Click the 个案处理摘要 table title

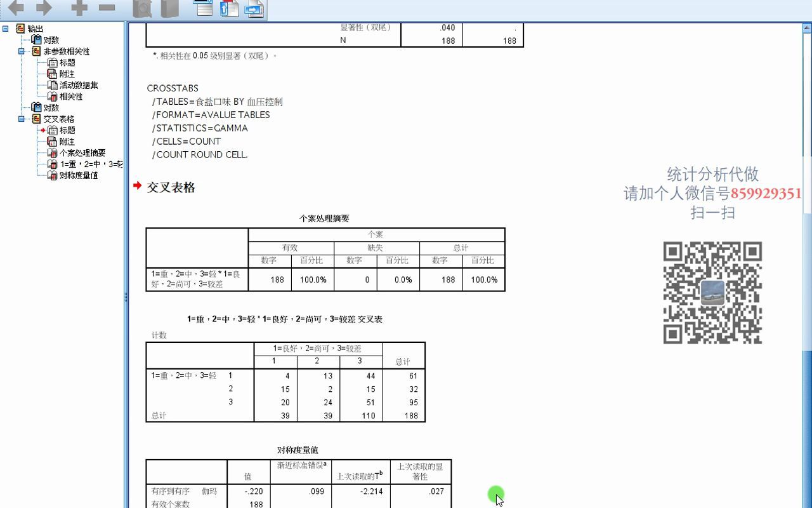click(324, 218)
